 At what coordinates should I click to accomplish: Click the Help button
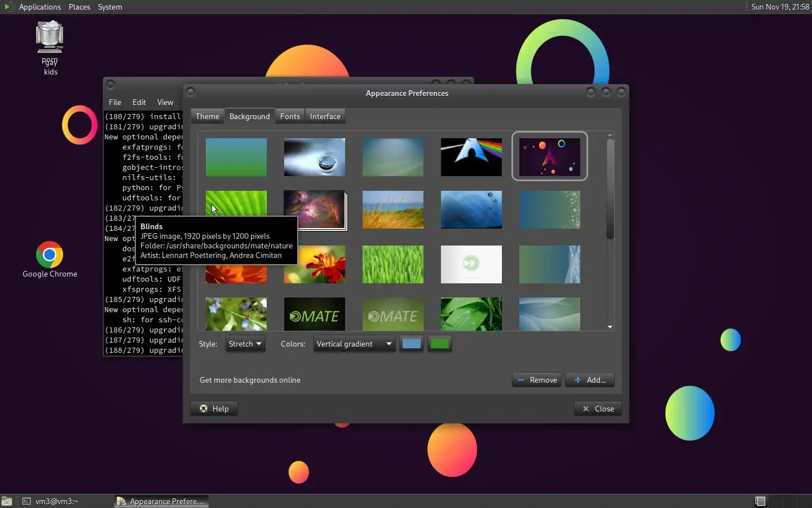214,409
